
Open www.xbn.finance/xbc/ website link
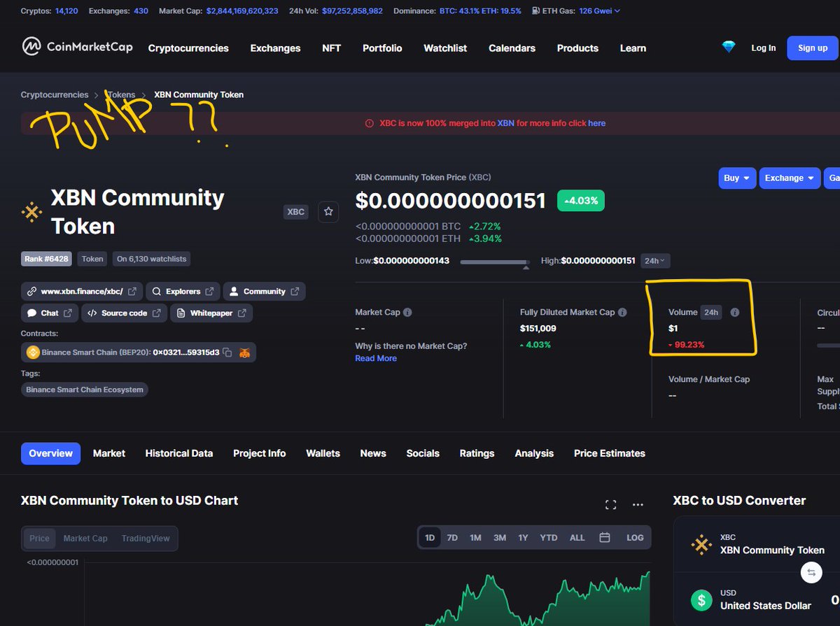[82, 292]
